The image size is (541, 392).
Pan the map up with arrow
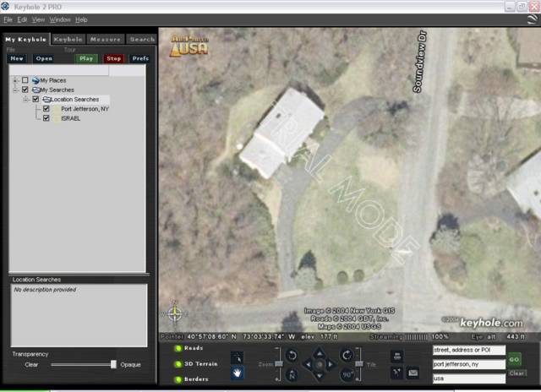(320, 352)
